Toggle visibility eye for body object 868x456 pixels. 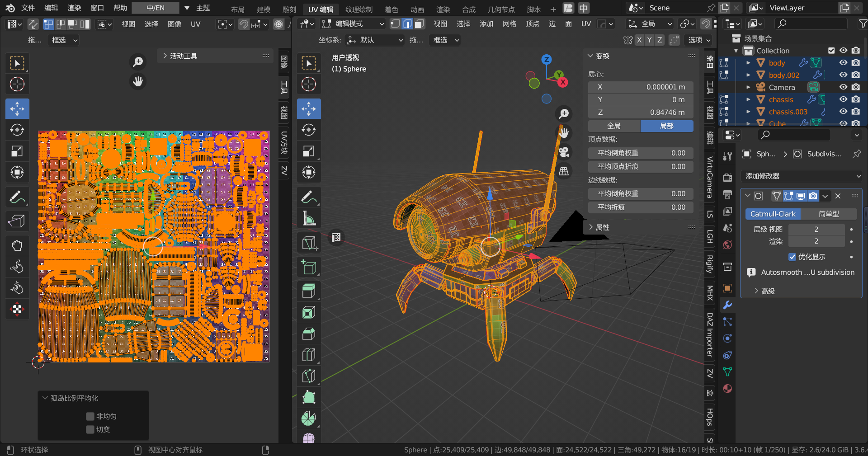[x=843, y=63]
